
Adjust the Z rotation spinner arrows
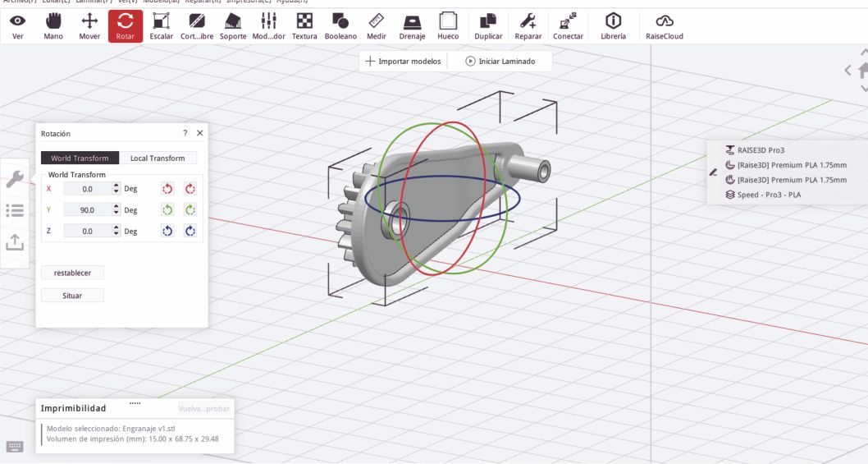(x=116, y=231)
